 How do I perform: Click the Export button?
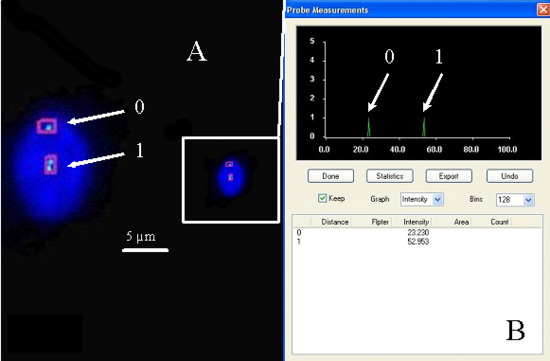[449, 176]
